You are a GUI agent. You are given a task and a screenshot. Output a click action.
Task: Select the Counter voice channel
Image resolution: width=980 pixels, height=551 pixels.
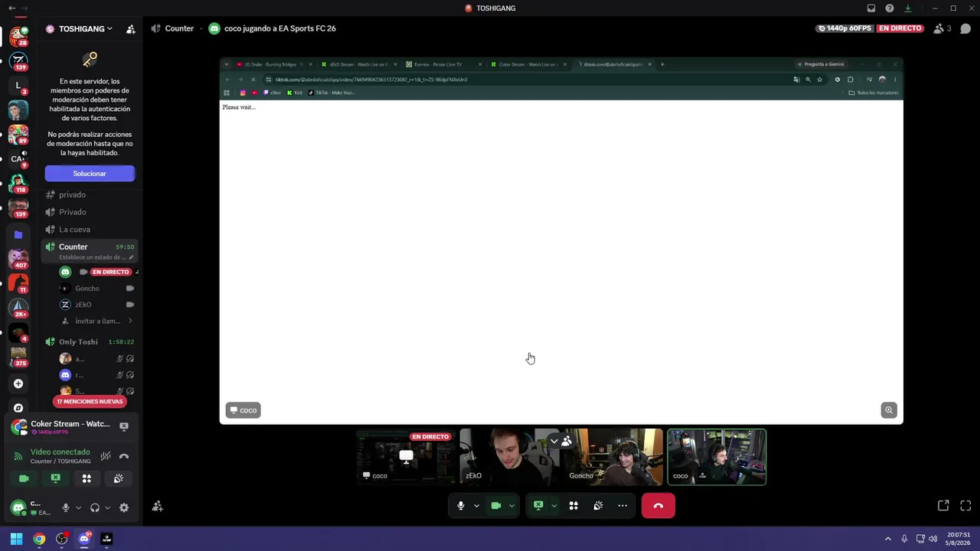(x=73, y=246)
